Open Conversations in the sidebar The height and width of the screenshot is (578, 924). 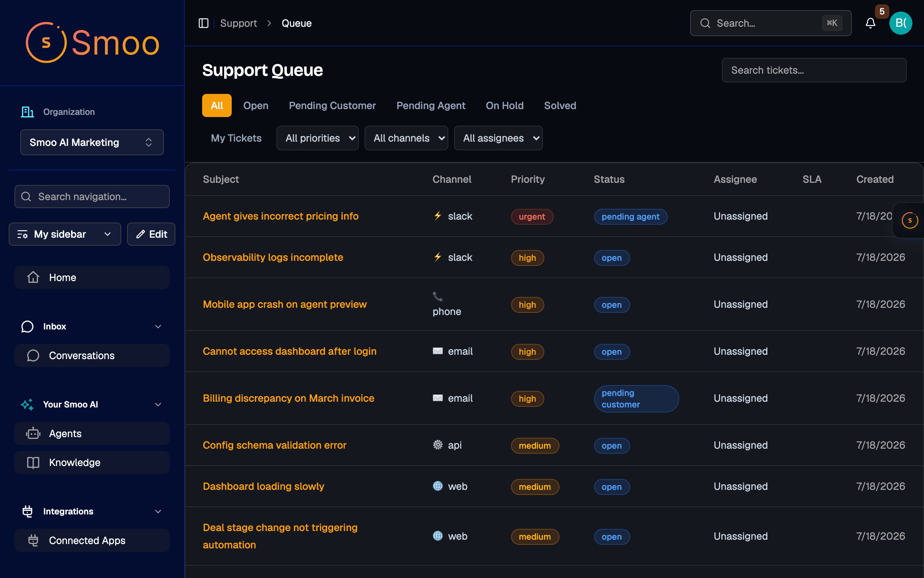(92, 355)
